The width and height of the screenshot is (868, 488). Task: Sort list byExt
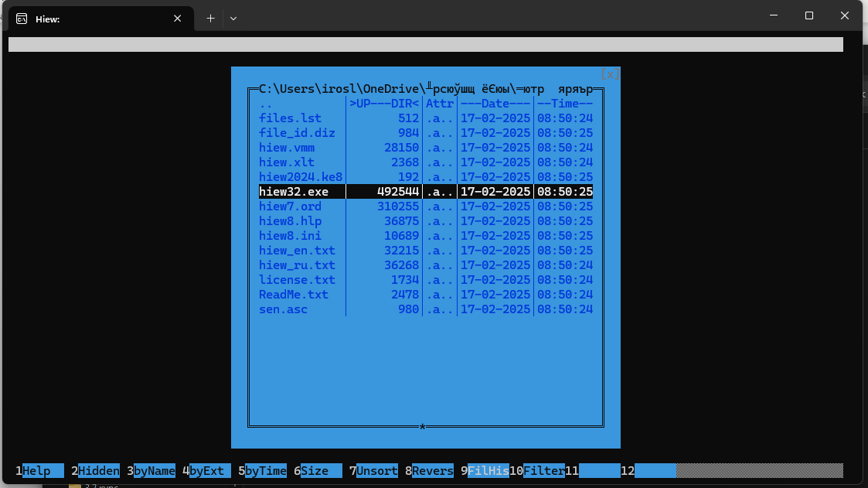click(206, 471)
